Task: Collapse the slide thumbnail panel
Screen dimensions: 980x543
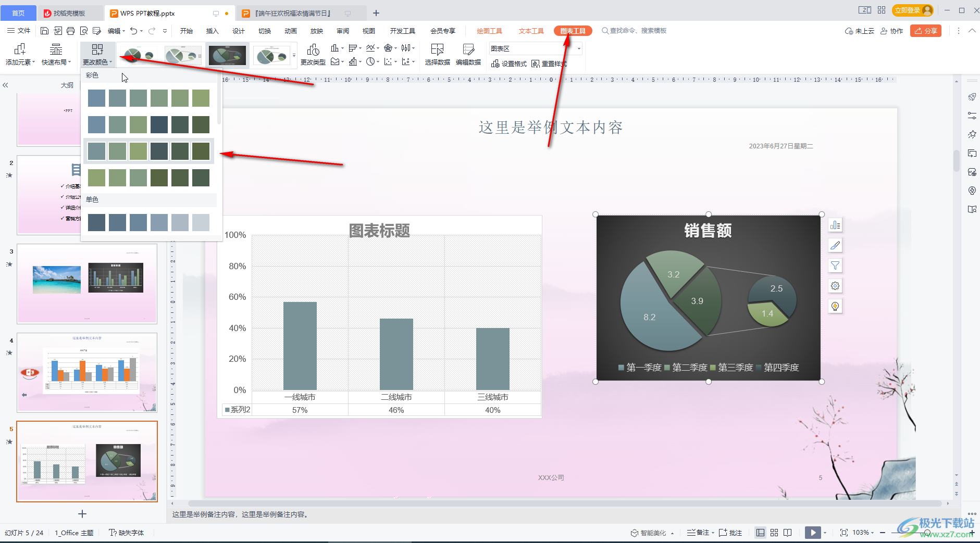Action: tap(5, 85)
